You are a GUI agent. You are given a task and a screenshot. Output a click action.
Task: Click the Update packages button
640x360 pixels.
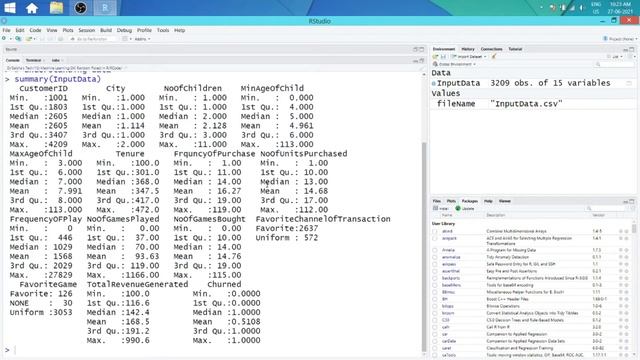465,208
